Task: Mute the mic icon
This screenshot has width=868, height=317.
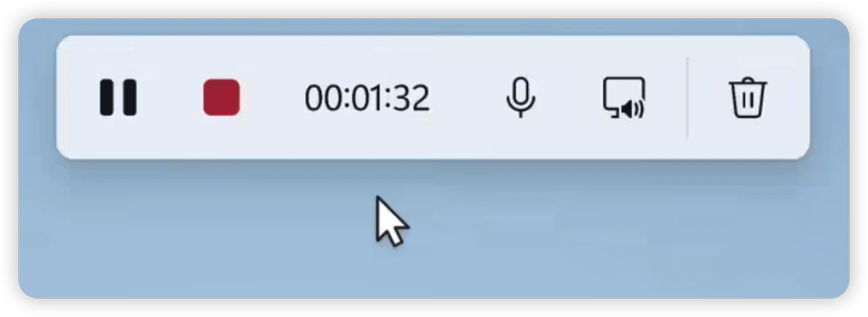Action: tap(521, 98)
